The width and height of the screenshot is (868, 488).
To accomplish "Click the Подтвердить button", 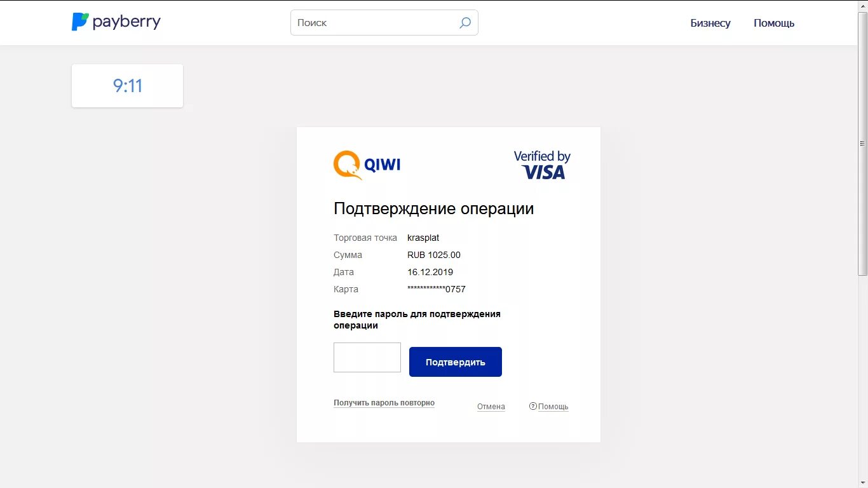I will tap(456, 362).
